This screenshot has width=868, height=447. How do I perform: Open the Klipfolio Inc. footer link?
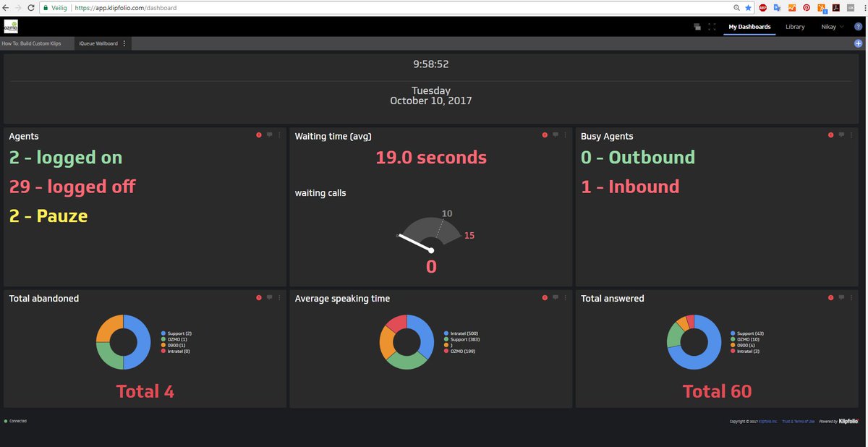pos(769,421)
